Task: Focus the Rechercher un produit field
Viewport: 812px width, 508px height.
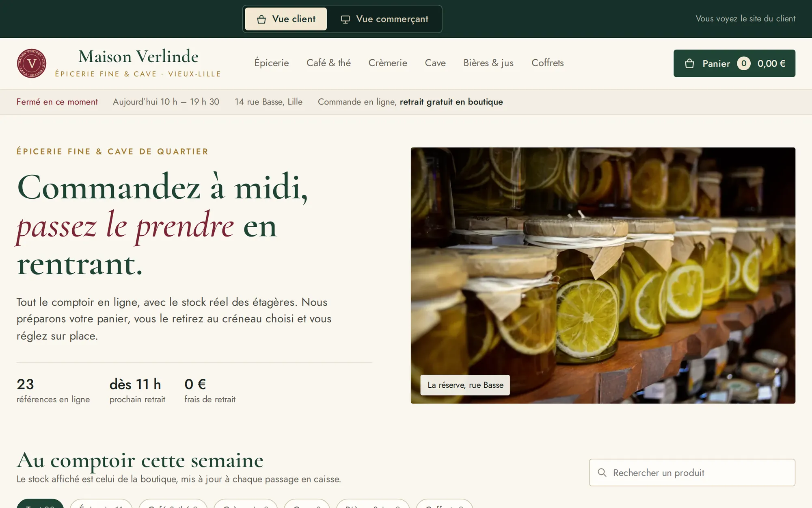Action: click(692, 473)
